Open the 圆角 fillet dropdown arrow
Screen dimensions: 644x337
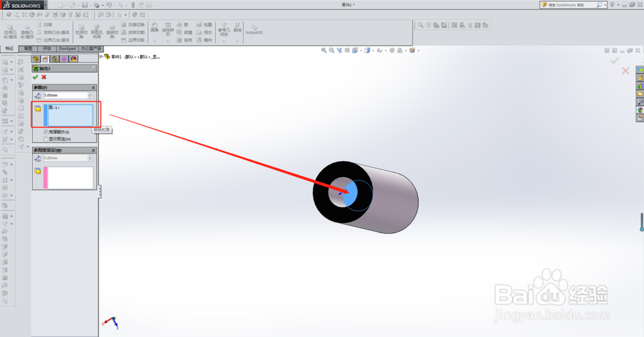(x=155, y=41)
